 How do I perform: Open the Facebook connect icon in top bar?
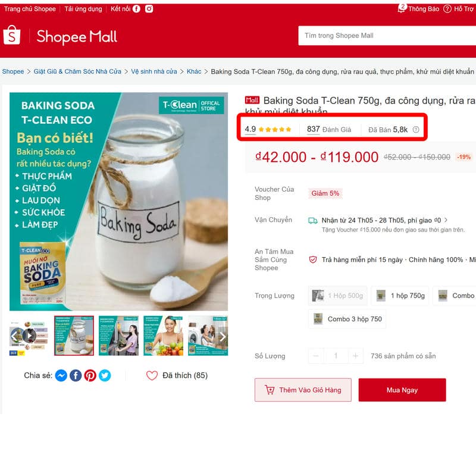pos(137,9)
